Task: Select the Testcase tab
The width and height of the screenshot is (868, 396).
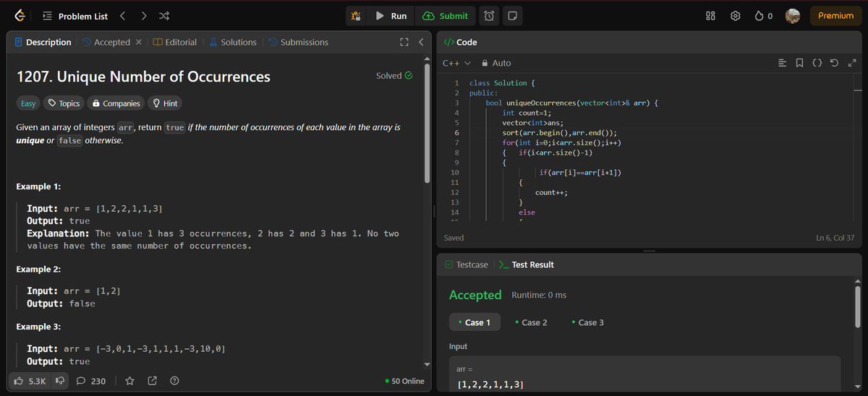Action: tap(467, 265)
